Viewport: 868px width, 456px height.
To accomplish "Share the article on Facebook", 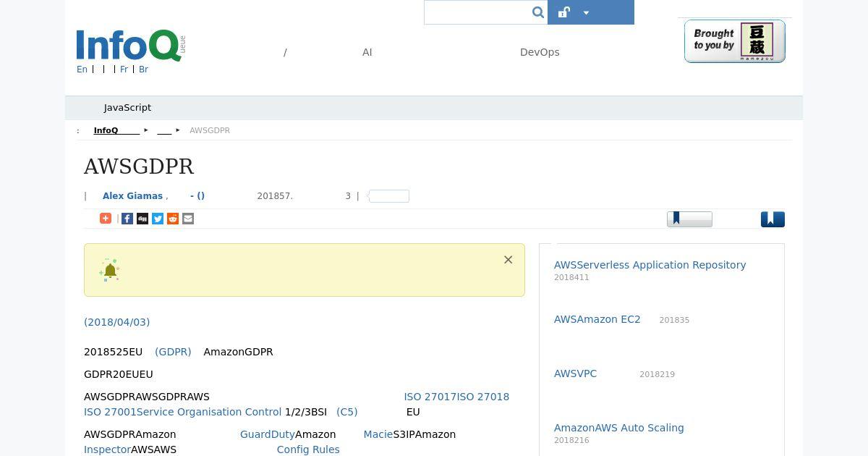I will [x=127, y=219].
